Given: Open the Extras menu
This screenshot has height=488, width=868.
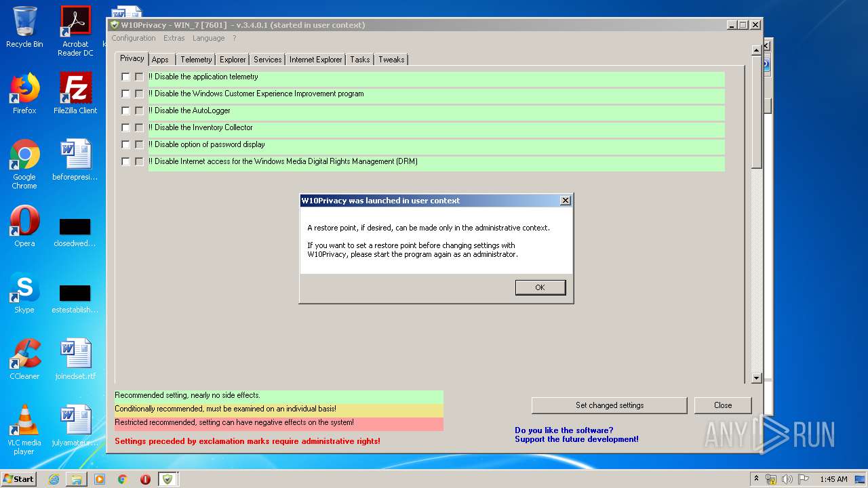Looking at the screenshot, I should coord(174,38).
